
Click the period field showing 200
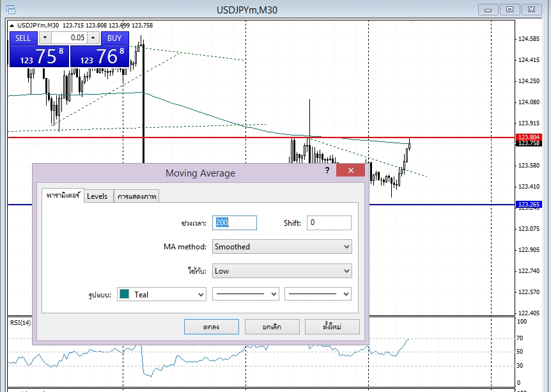click(x=235, y=223)
